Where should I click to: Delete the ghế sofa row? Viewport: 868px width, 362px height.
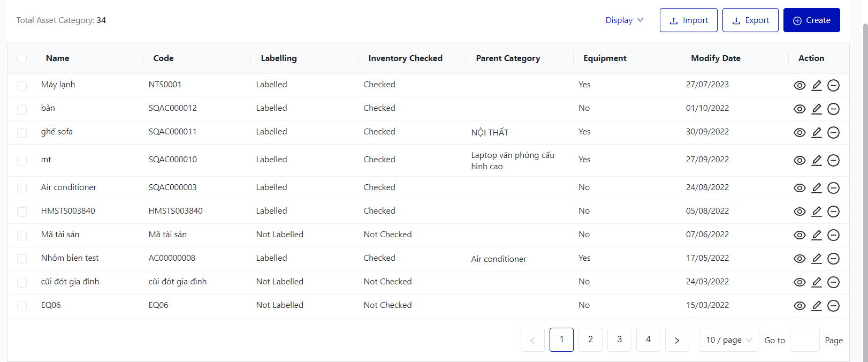pyautogui.click(x=833, y=133)
